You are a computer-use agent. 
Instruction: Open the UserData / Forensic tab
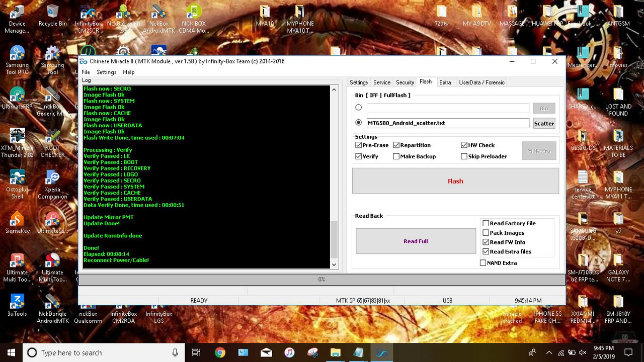[481, 82]
